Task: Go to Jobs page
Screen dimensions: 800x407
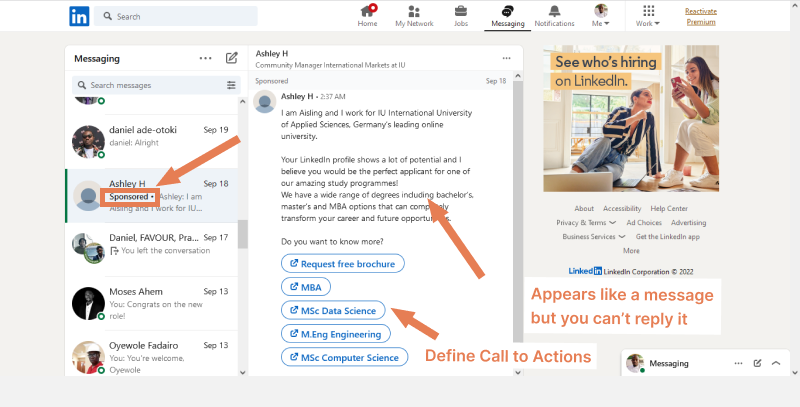Action: [x=461, y=16]
